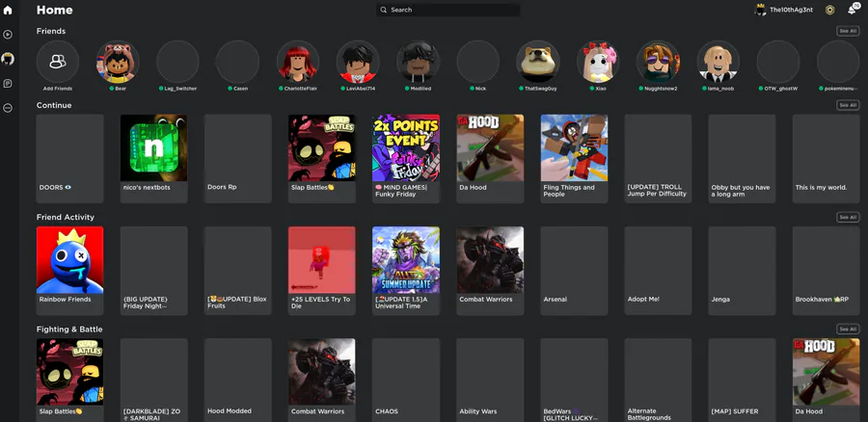868x422 pixels.
Task: Open avatar icon in left sidebar
Action: [x=8, y=59]
